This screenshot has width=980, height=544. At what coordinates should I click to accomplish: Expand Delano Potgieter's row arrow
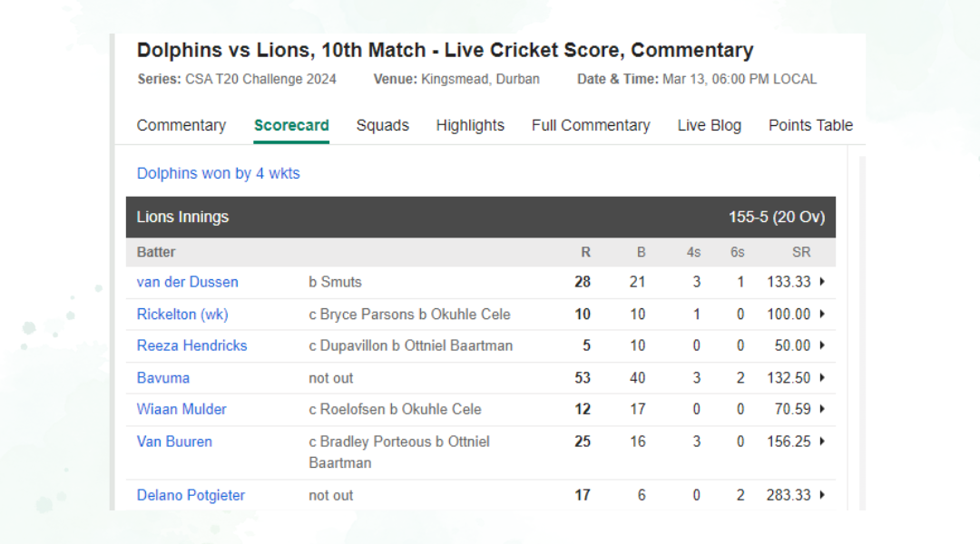point(822,495)
